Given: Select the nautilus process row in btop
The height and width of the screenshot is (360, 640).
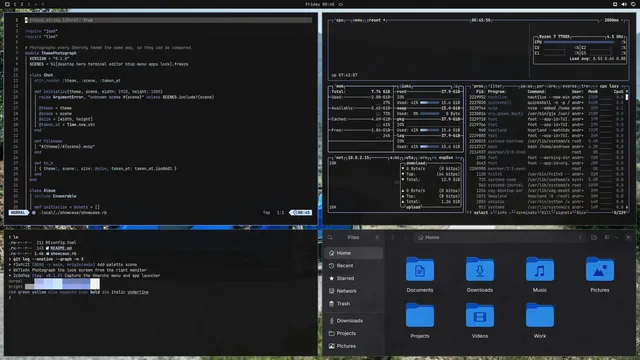Looking at the screenshot, I should (546, 97).
